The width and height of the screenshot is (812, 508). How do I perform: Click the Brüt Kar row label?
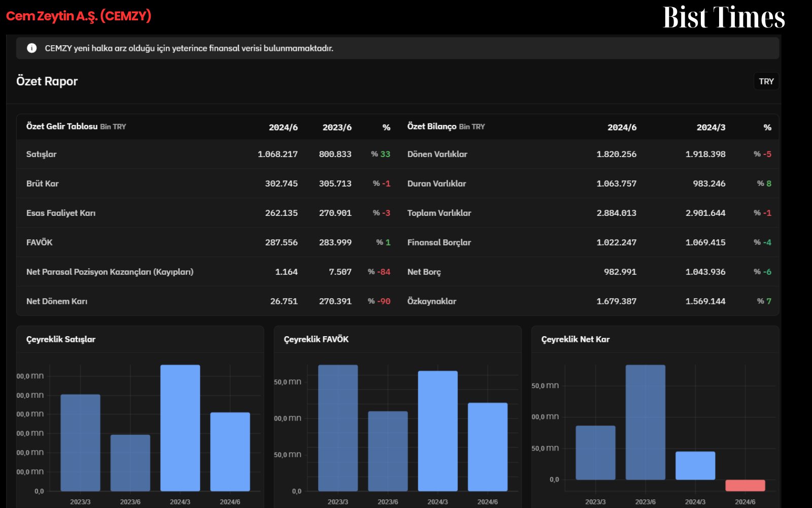point(43,184)
